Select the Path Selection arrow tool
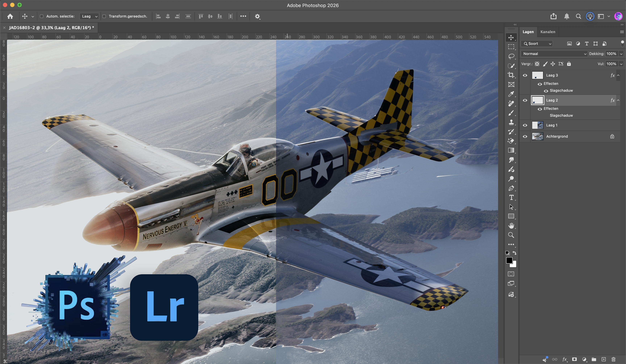 (x=511, y=207)
